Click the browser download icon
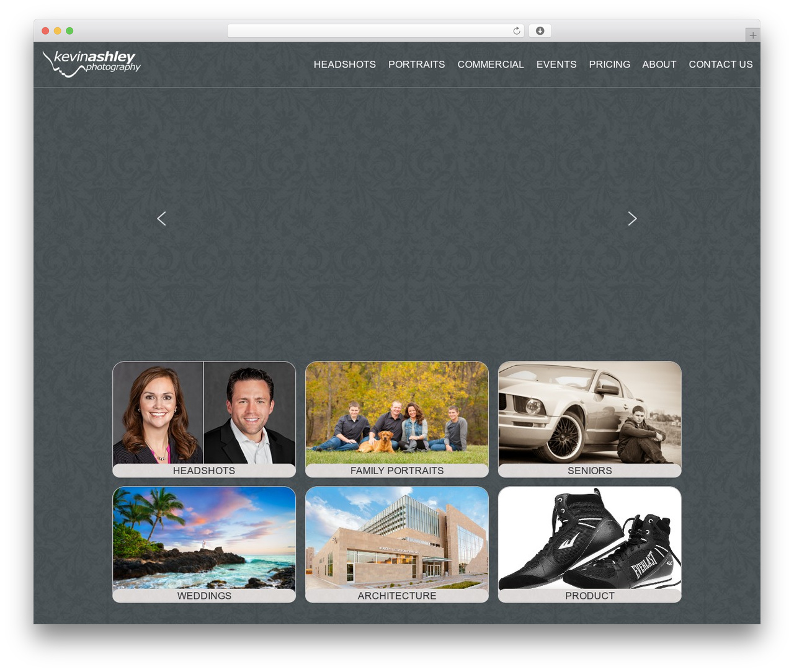Screen dimensions: 794x672 [x=540, y=31]
